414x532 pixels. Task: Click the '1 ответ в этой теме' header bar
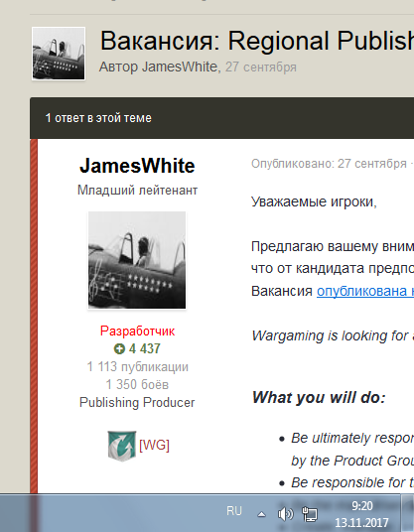pos(222,118)
